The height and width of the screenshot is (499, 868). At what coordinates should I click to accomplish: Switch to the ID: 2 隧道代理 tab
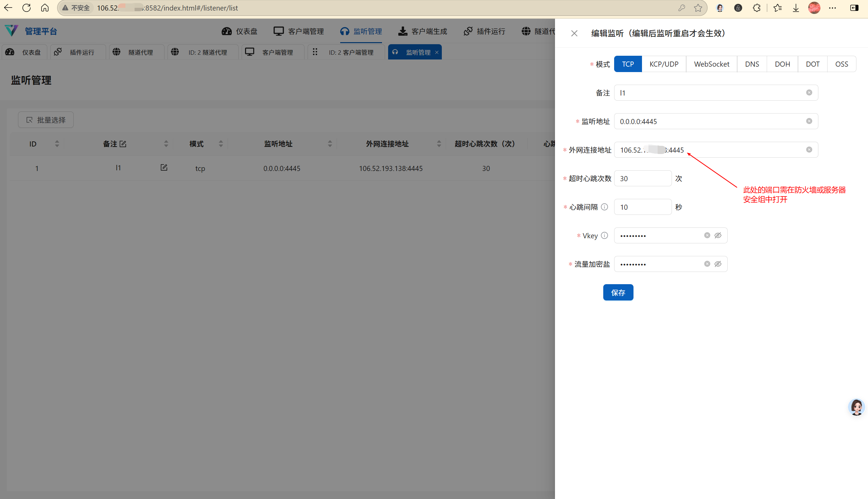click(203, 52)
